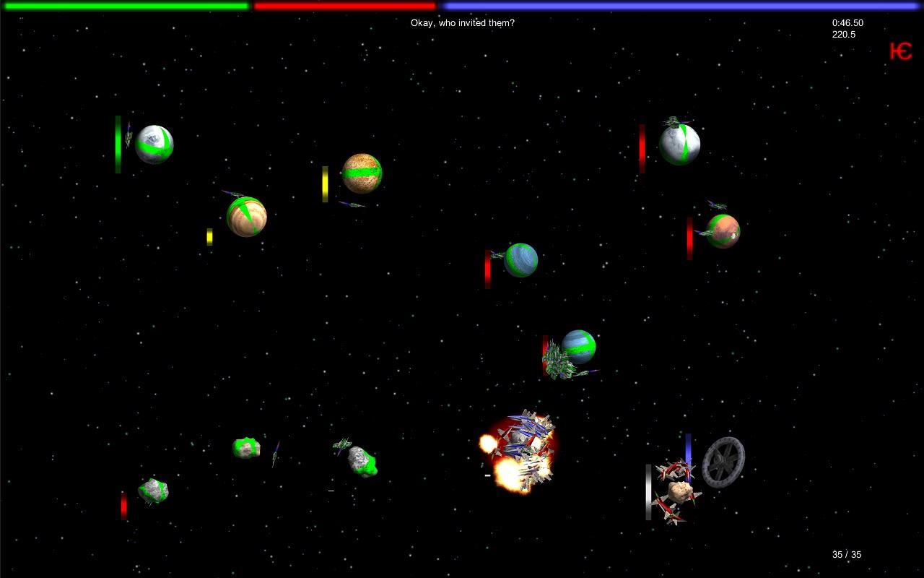Click the 0:46.50 game timer
The width and height of the screenshot is (924, 578).
[x=847, y=23]
